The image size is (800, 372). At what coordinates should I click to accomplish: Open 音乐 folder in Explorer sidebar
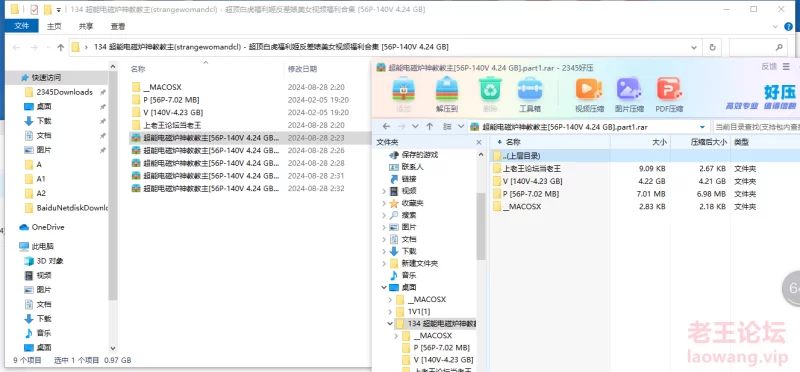tap(44, 333)
